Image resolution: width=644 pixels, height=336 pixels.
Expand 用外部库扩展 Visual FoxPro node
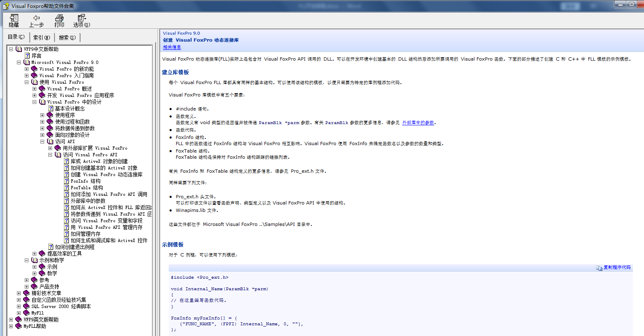(50, 148)
